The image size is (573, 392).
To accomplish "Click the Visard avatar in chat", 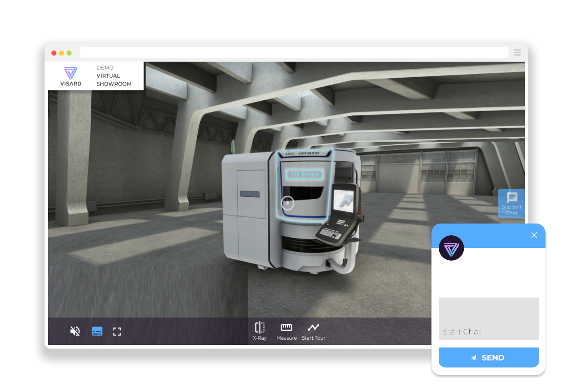I will [x=451, y=248].
